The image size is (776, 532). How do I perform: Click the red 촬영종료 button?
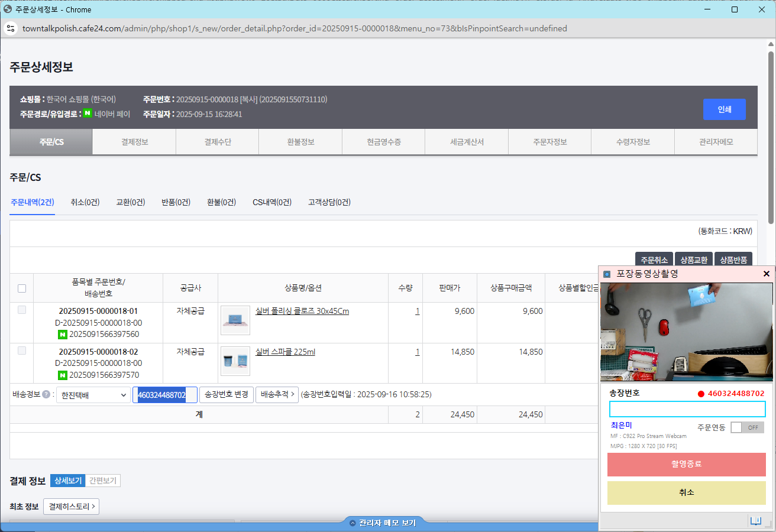686,464
